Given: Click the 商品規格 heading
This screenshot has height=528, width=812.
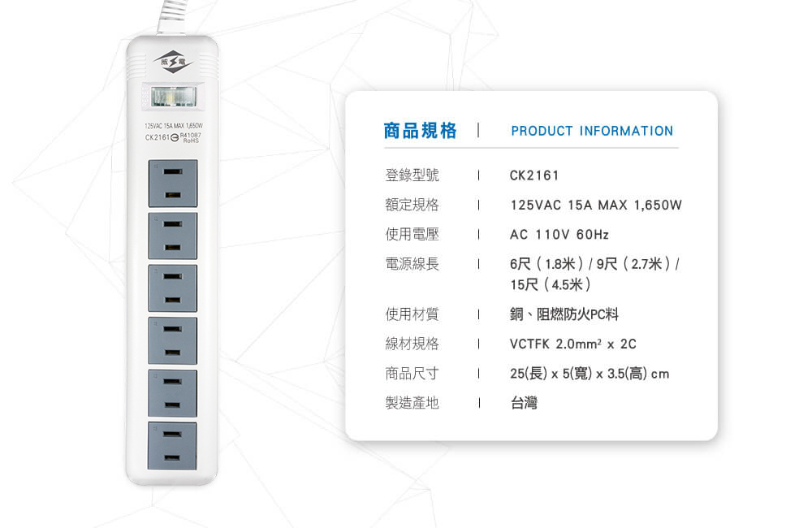Looking at the screenshot, I should [x=420, y=131].
